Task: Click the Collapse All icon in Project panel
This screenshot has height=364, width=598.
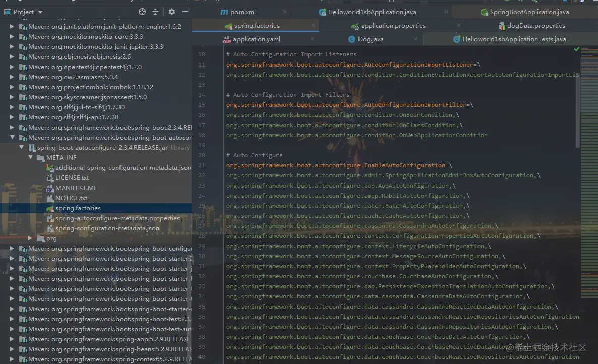Action: (x=155, y=12)
